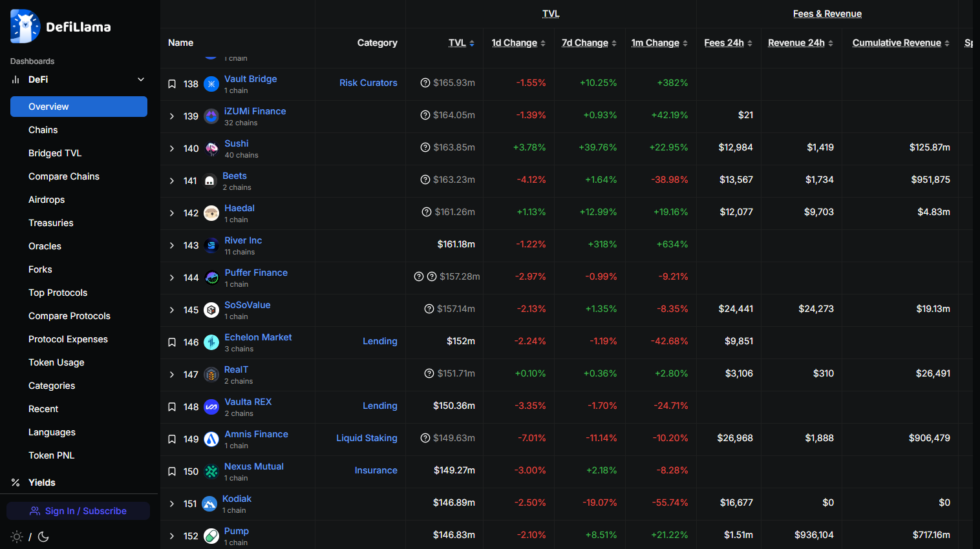Expand the Kodiak row
Image resolution: width=980 pixels, height=549 pixels.
click(172, 504)
